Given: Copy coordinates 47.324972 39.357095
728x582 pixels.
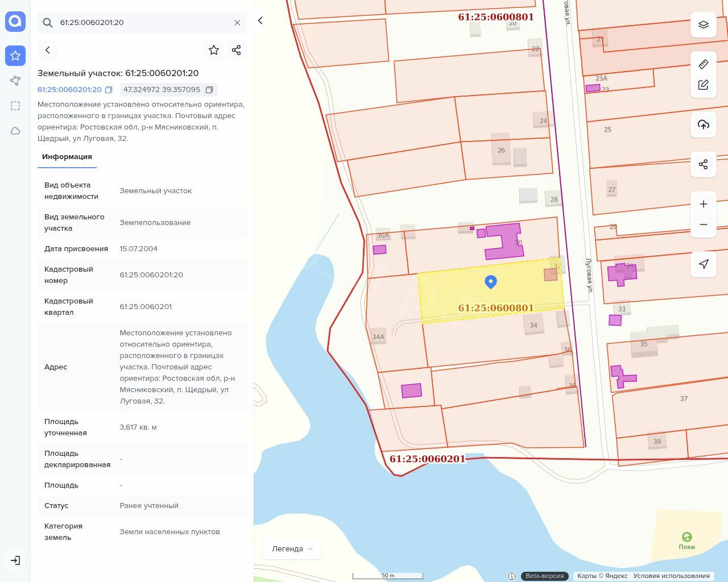Looking at the screenshot, I should (x=209, y=90).
